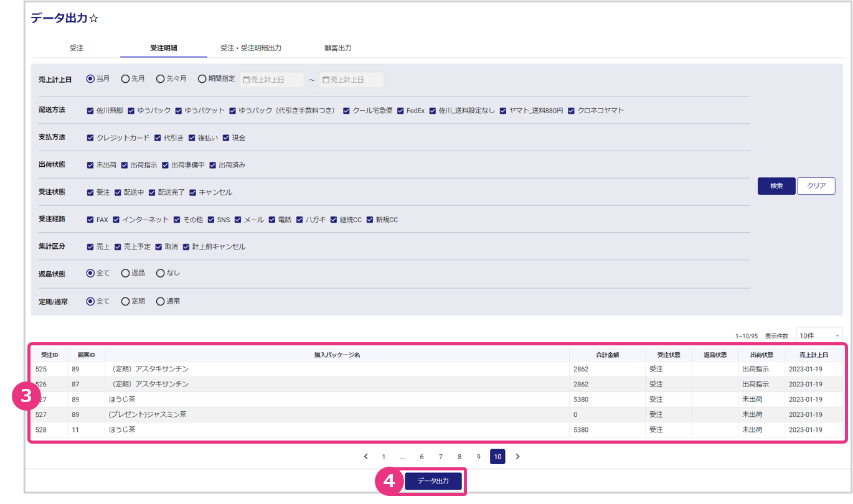Toggle the FedEx delivery checkbox
This screenshot has height=504, width=853.
click(401, 111)
